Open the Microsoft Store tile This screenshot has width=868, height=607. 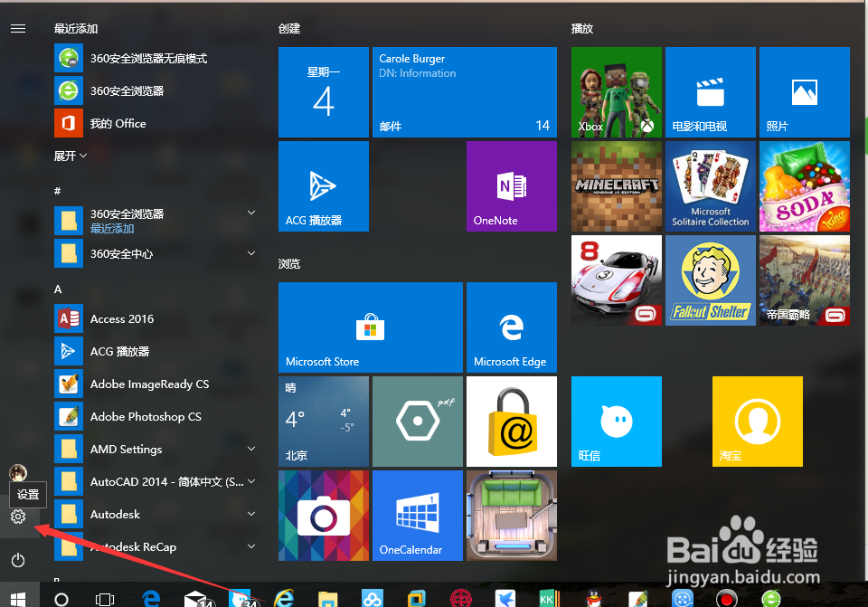click(x=371, y=327)
